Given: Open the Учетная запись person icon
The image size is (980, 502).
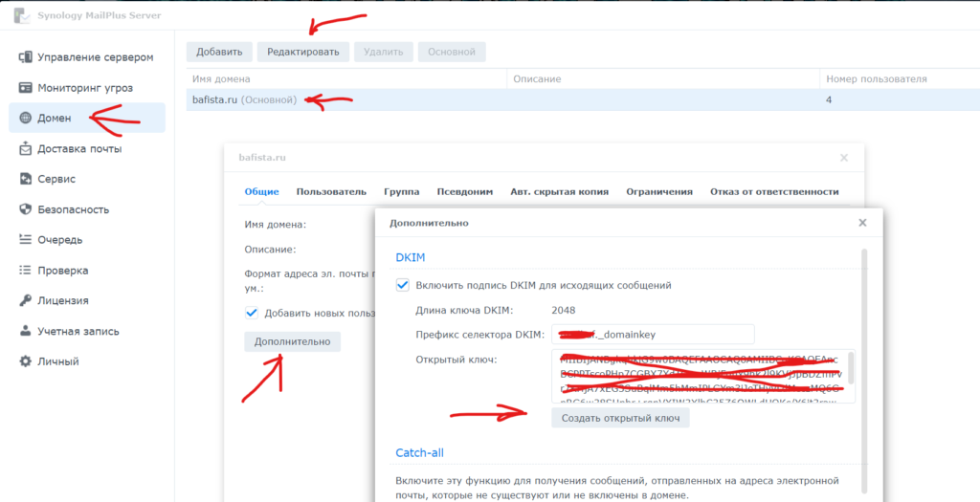Looking at the screenshot, I should [x=26, y=331].
